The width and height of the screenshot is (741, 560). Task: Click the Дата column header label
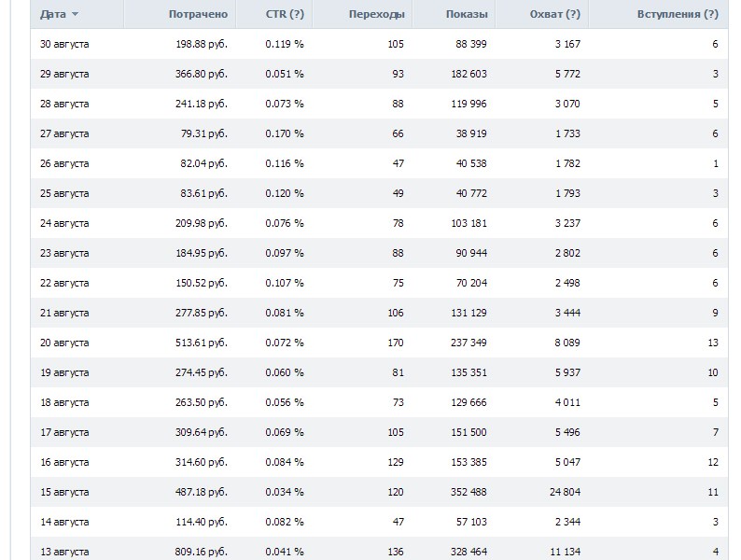click(53, 14)
